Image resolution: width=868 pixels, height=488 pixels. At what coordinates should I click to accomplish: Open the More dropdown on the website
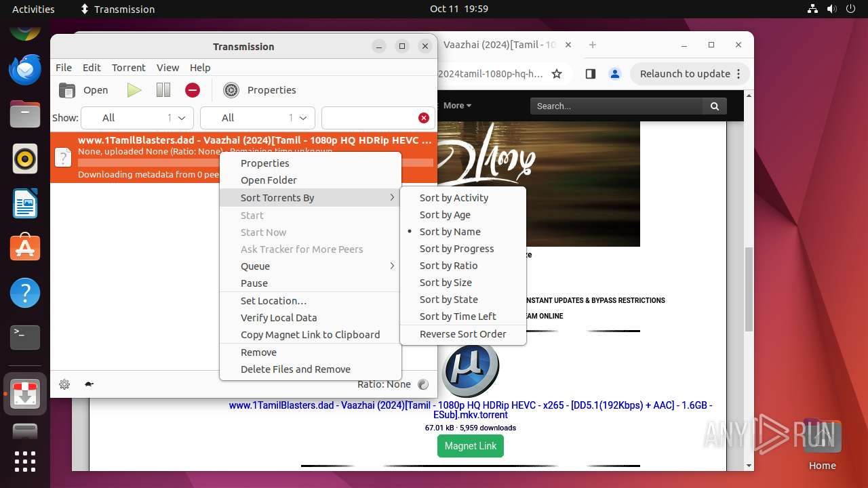coord(457,106)
